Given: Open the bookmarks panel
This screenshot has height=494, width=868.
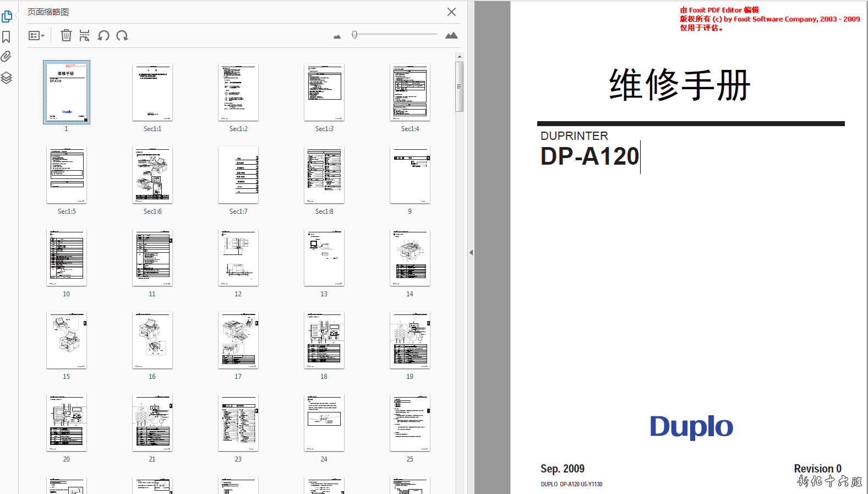Looking at the screenshot, I should point(7,37).
